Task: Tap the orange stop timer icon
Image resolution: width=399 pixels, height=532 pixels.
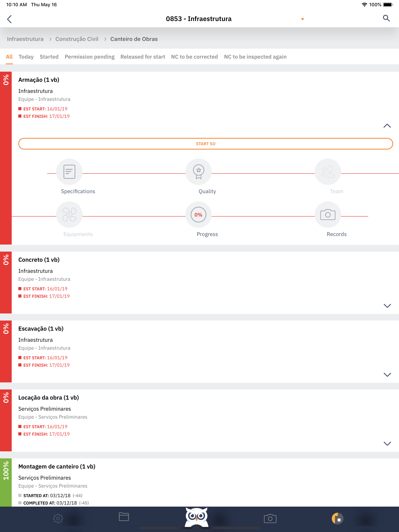Action: coord(337,519)
